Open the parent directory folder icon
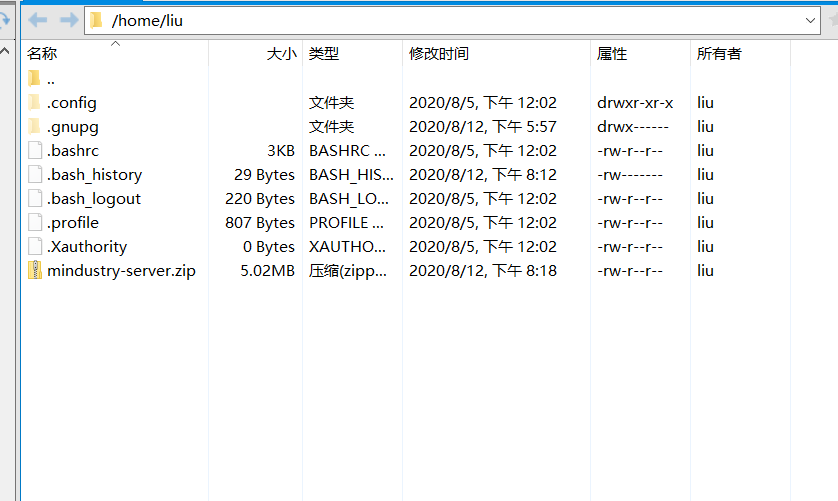838x501 pixels. [35, 78]
